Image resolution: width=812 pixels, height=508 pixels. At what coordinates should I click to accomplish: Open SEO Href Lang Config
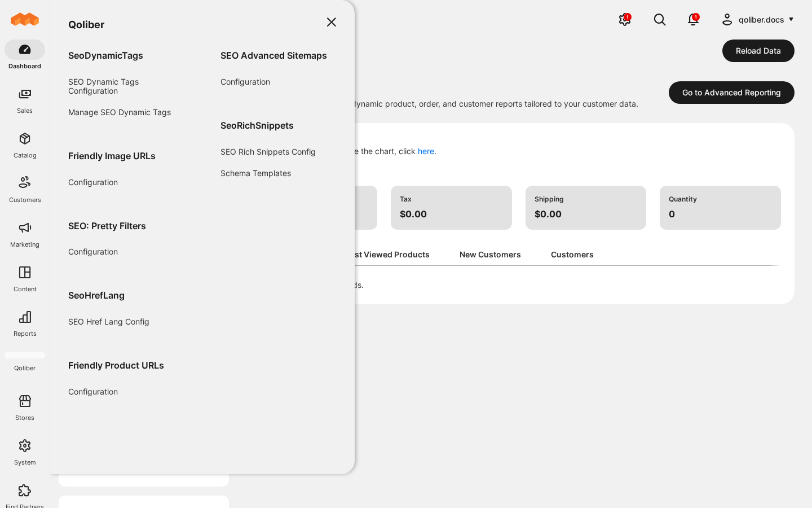click(x=109, y=322)
